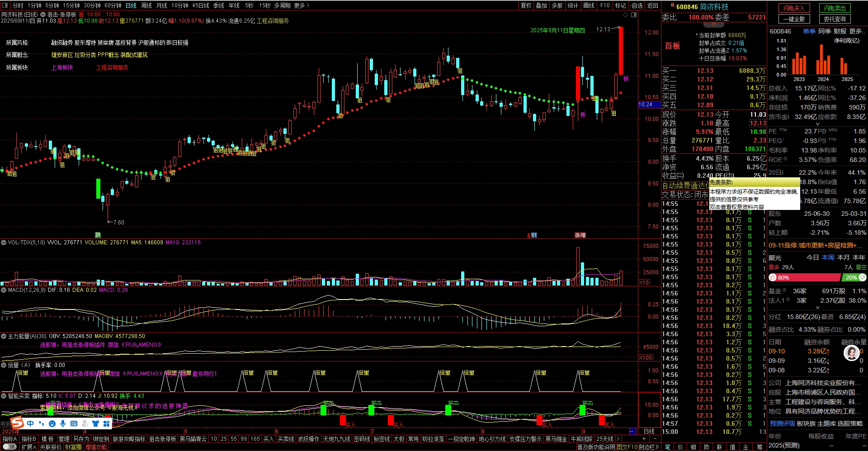Open the Sogou skin shirt icon
This screenshot has width=868, height=452.
coord(96,423)
